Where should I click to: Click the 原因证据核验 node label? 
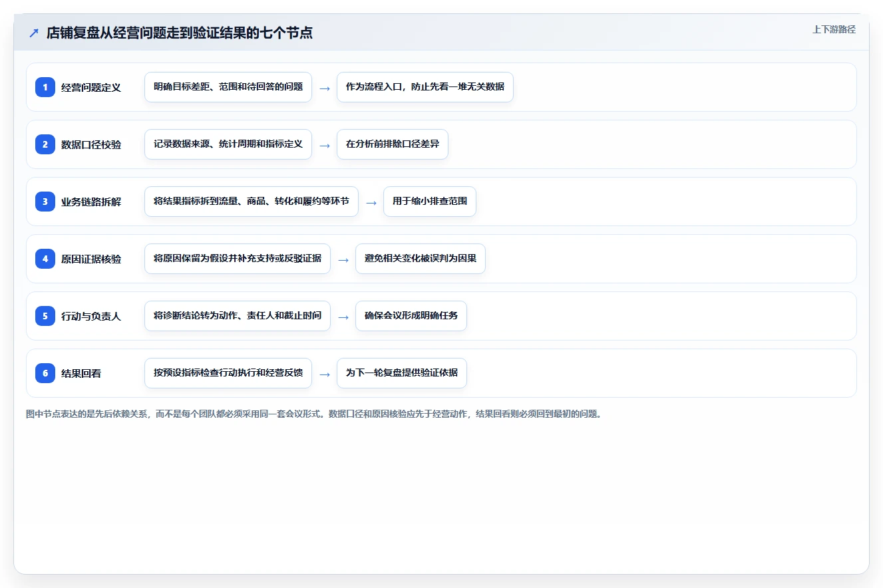point(91,259)
